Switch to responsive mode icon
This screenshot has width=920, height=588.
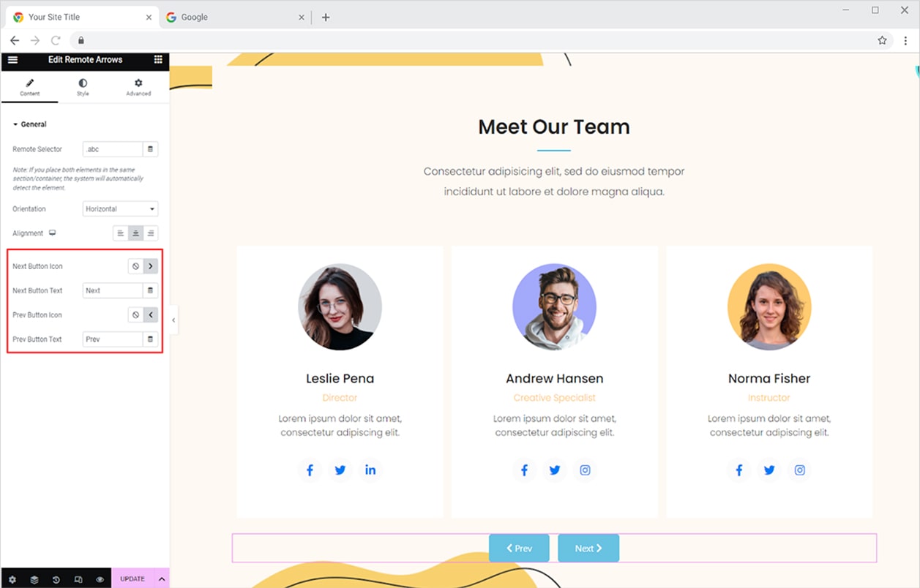click(x=78, y=579)
